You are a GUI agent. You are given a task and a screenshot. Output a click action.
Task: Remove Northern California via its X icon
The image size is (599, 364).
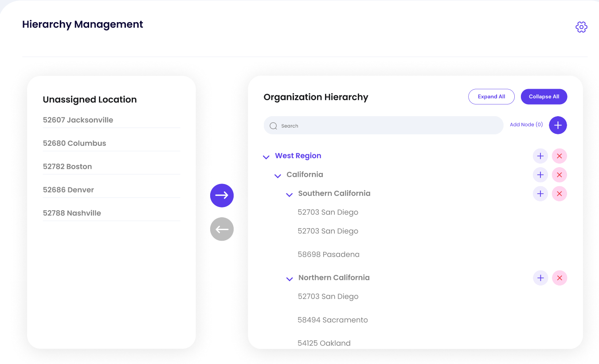pyautogui.click(x=559, y=278)
